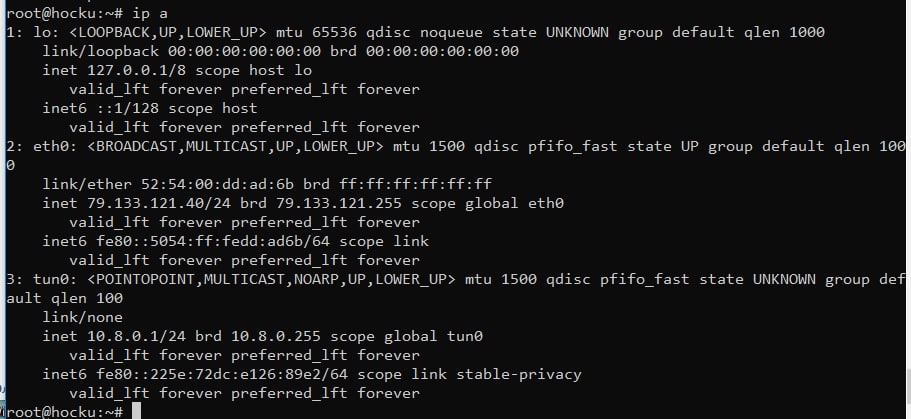This screenshot has width=911, height=419.
Task: Click the "link/none" text
Action: coord(84,317)
